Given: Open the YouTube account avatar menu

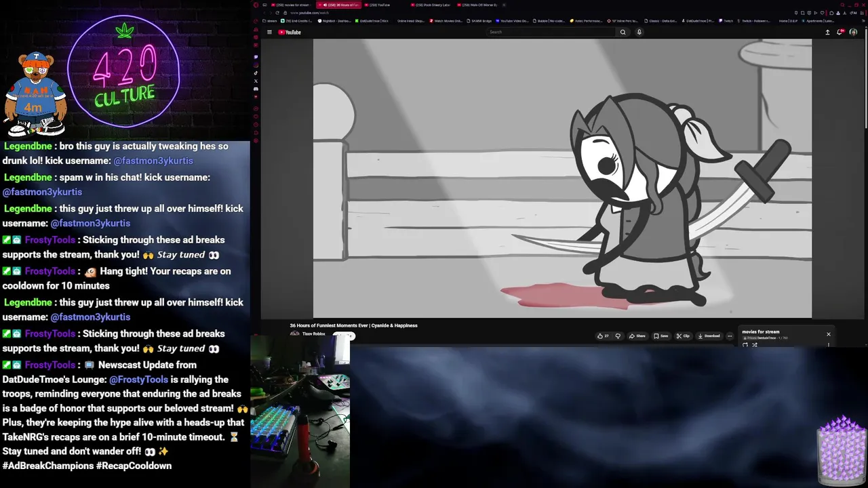Looking at the screenshot, I should [x=853, y=32].
